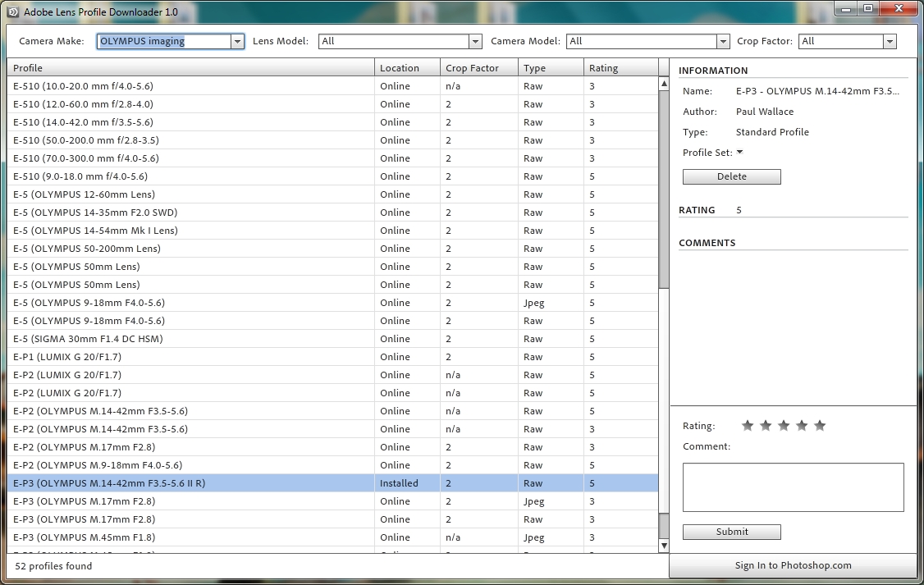This screenshot has height=585, width=924.
Task: Click the fourth rating star
Action: coord(802,426)
